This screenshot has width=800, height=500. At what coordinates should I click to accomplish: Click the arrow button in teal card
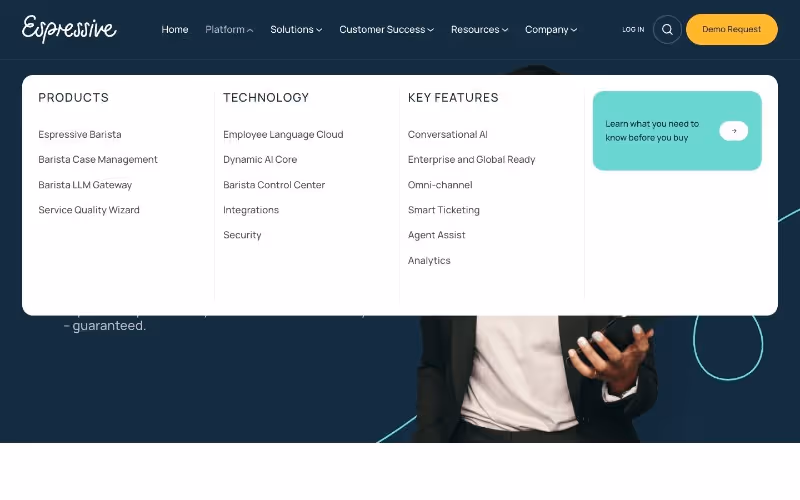click(x=734, y=131)
